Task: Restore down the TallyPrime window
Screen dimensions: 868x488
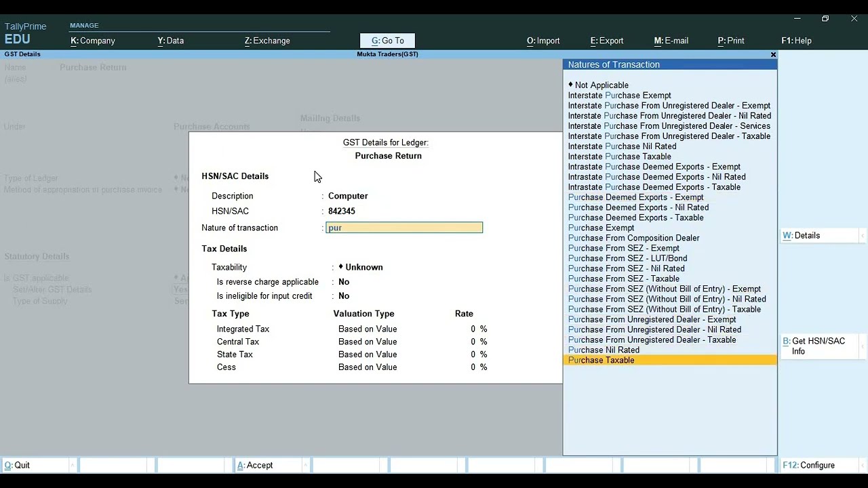Action: click(x=825, y=18)
